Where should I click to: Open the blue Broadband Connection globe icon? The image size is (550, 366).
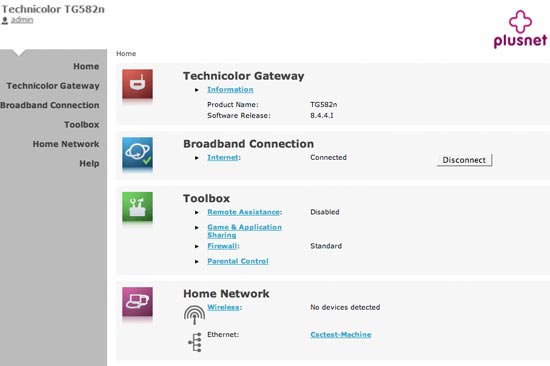coord(137,152)
